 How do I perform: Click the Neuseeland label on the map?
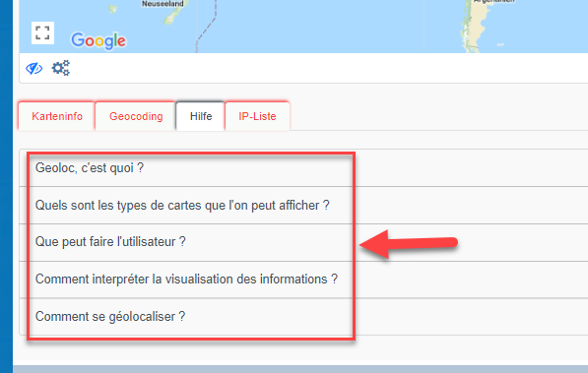click(x=163, y=4)
